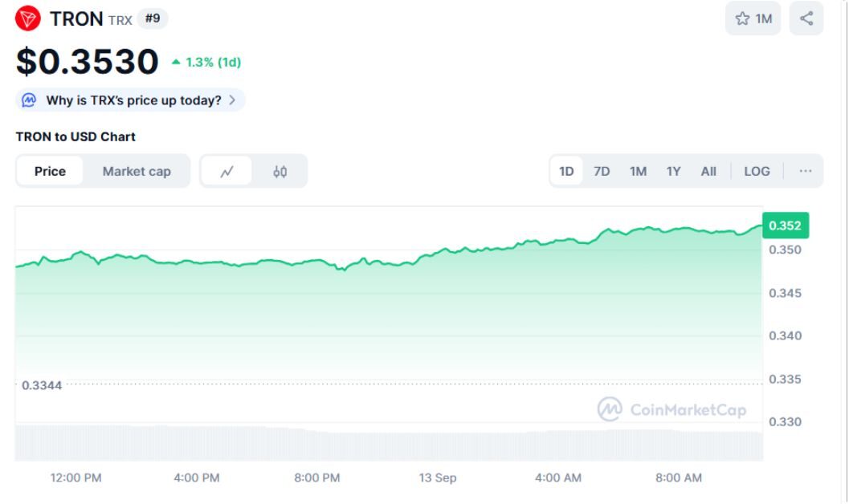The height and width of the screenshot is (504, 853).
Task: Toggle LOG scale on chart
Action: tap(757, 171)
